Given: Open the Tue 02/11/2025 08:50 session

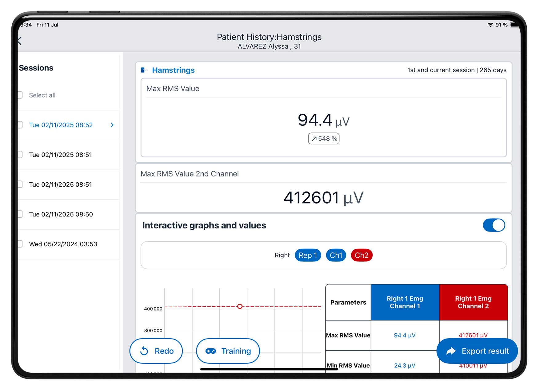Looking at the screenshot, I should point(61,214).
